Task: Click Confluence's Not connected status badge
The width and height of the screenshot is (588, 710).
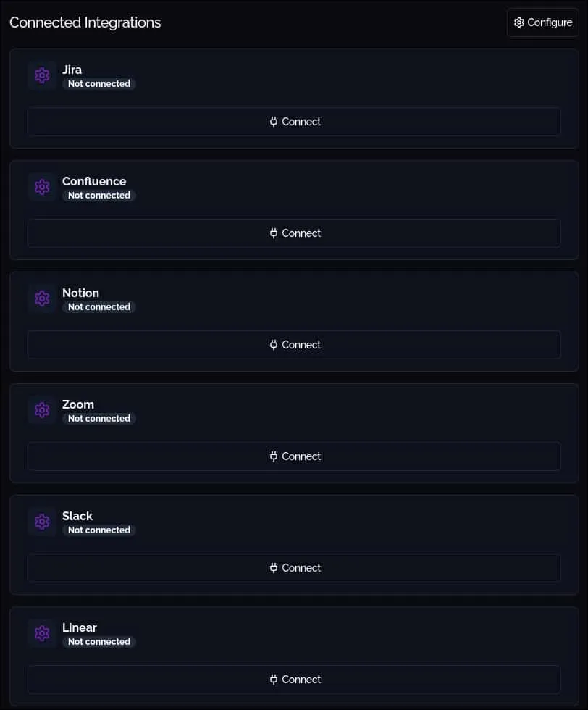Action: 98,196
